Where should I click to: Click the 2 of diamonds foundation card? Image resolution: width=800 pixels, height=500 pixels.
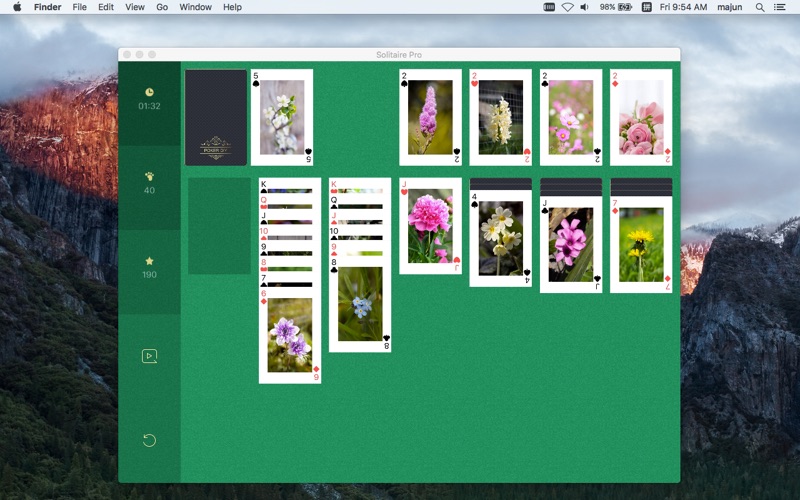pyautogui.click(x=641, y=117)
